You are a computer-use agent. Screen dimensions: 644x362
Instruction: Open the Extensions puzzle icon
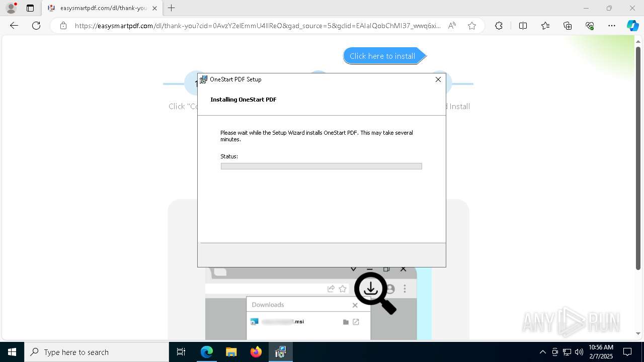pos(499,26)
